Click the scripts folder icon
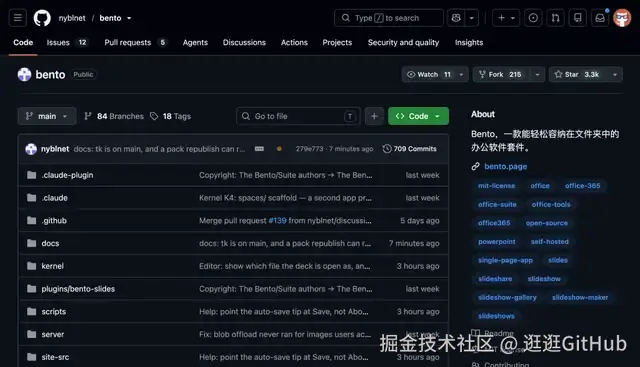Viewport: 640px width, 367px height. pos(31,311)
